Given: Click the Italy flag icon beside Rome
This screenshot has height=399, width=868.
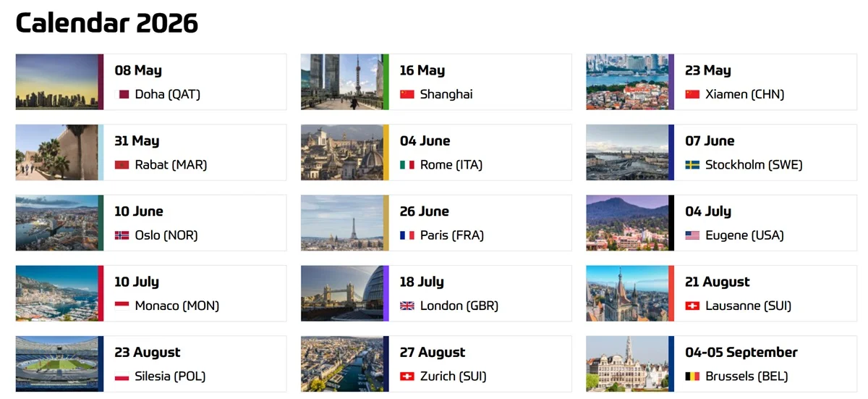Looking at the screenshot, I should pos(407,165).
